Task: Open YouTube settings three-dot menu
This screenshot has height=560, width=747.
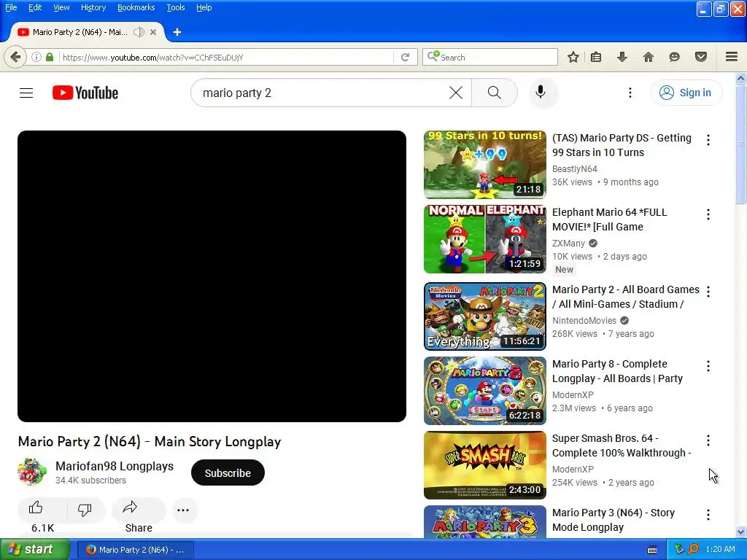Action: click(x=630, y=93)
